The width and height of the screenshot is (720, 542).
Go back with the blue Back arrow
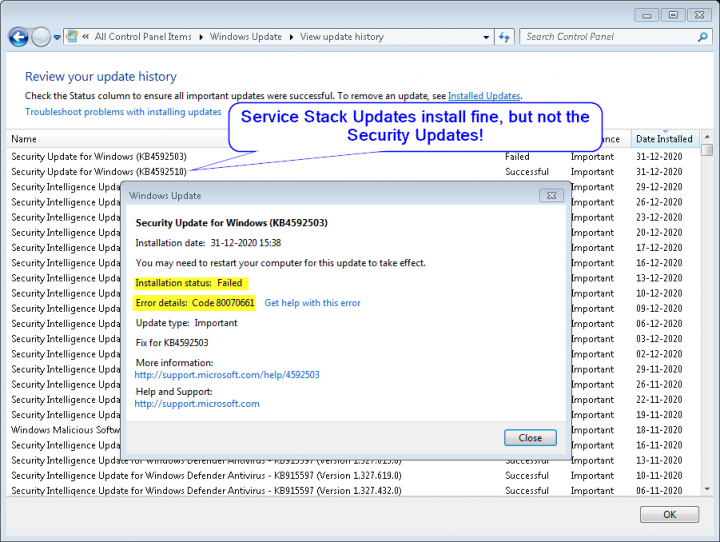(x=19, y=37)
